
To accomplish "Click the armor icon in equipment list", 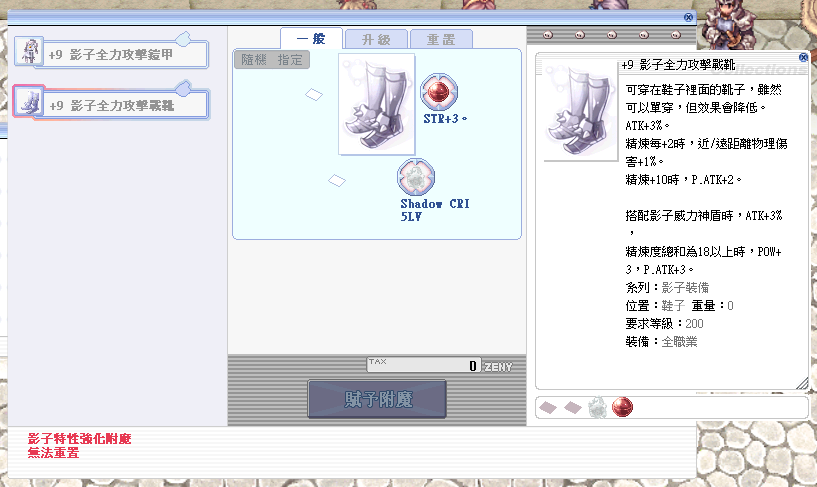I will 28,53.
